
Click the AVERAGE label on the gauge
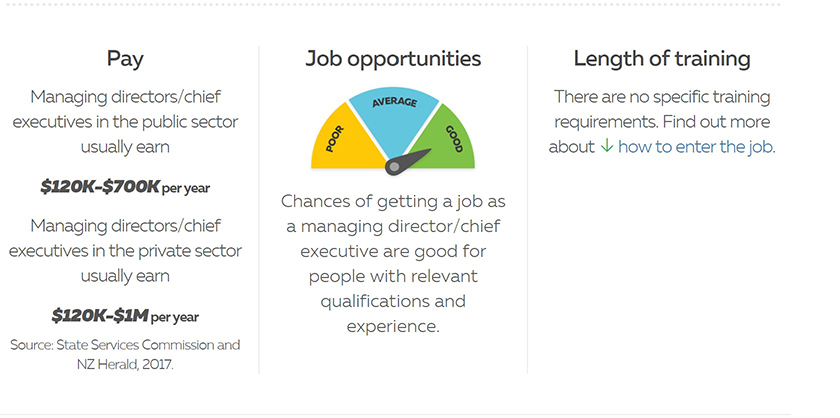click(x=394, y=102)
